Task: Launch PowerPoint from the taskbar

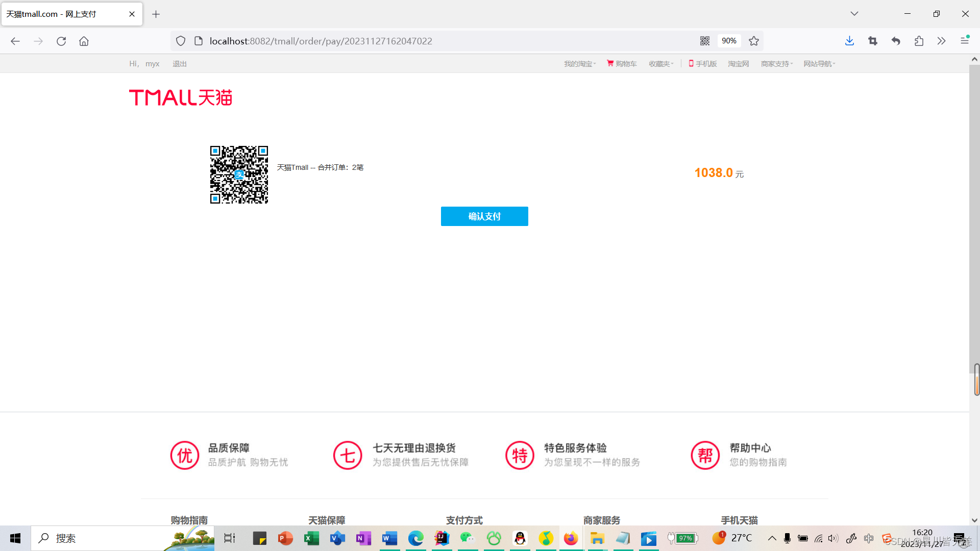Action: tap(285, 538)
